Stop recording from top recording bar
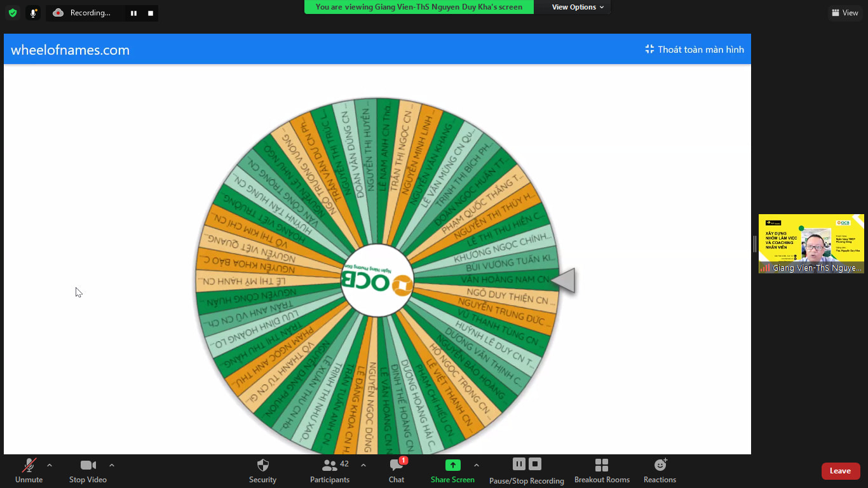 pos(151,13)
